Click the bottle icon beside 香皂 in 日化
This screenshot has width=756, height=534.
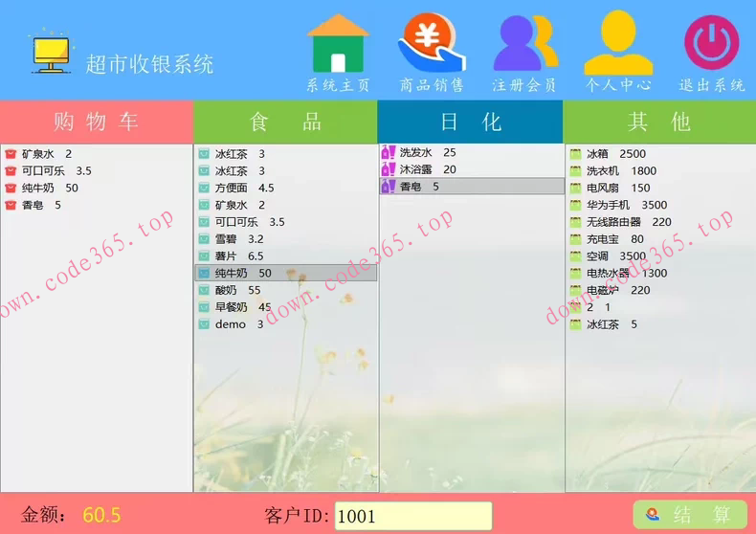click(x=389, y=187)
